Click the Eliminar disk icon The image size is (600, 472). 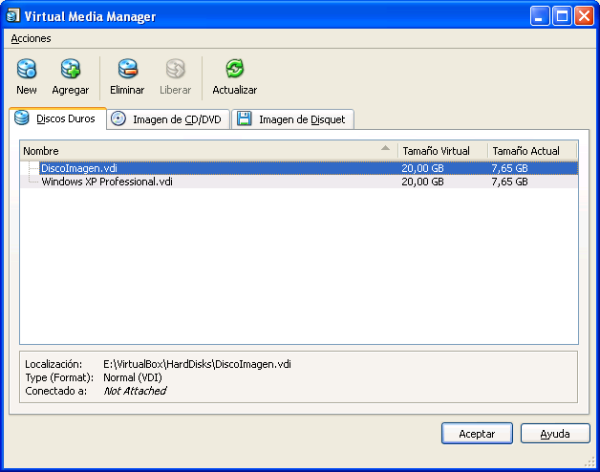coord(127,69)
